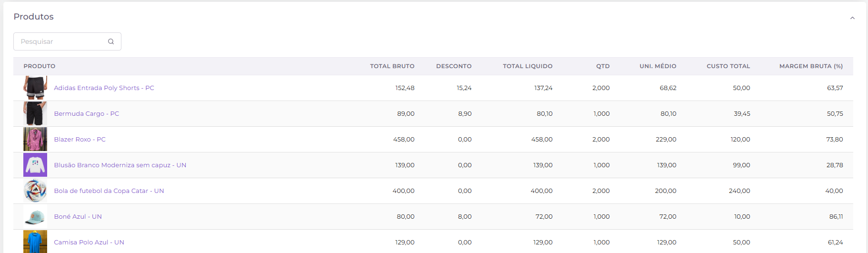The height and width of the screenshot is (253, 868).
Task: Open Bermuda Cargo - PC link
Action: (x=86, y=114)
